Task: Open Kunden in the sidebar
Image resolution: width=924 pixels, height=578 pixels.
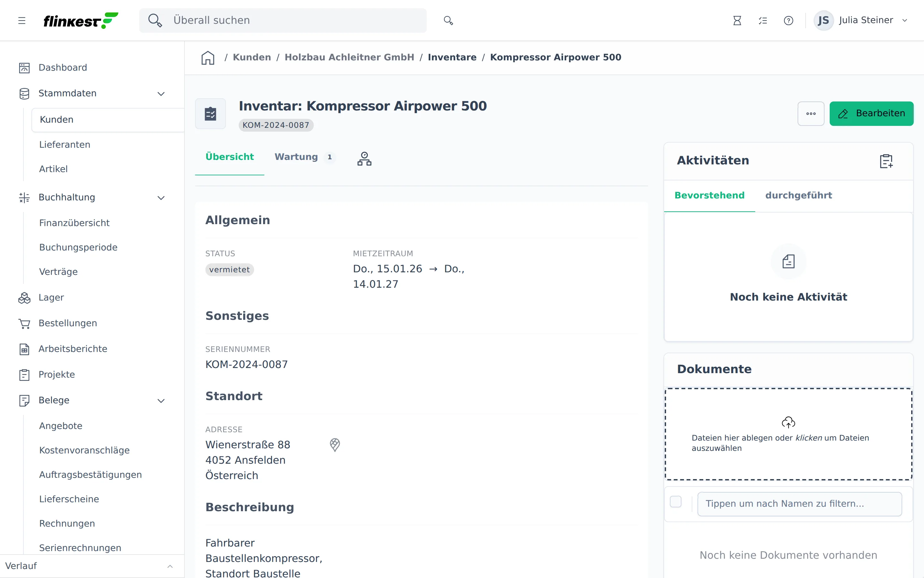Action: pos(108,120)
